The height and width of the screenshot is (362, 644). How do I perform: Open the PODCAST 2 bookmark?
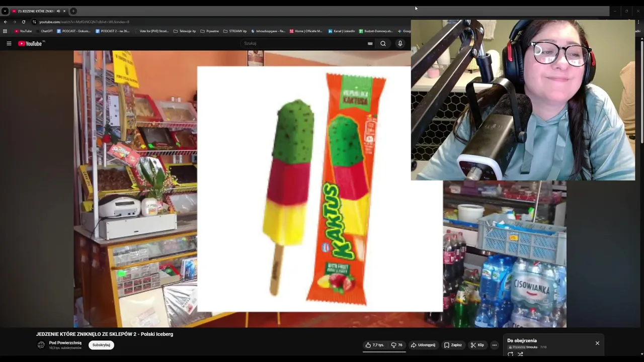[112, 31]
